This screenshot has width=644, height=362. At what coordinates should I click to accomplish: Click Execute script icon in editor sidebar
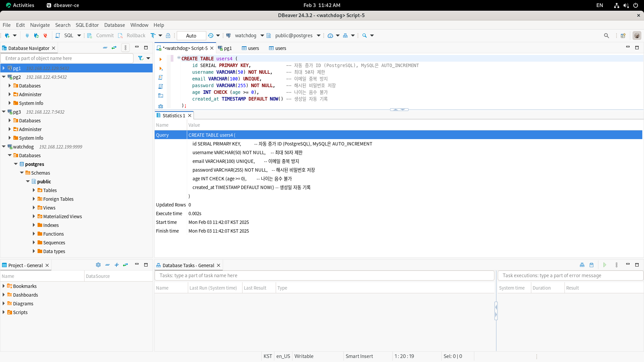click(161, 77)
